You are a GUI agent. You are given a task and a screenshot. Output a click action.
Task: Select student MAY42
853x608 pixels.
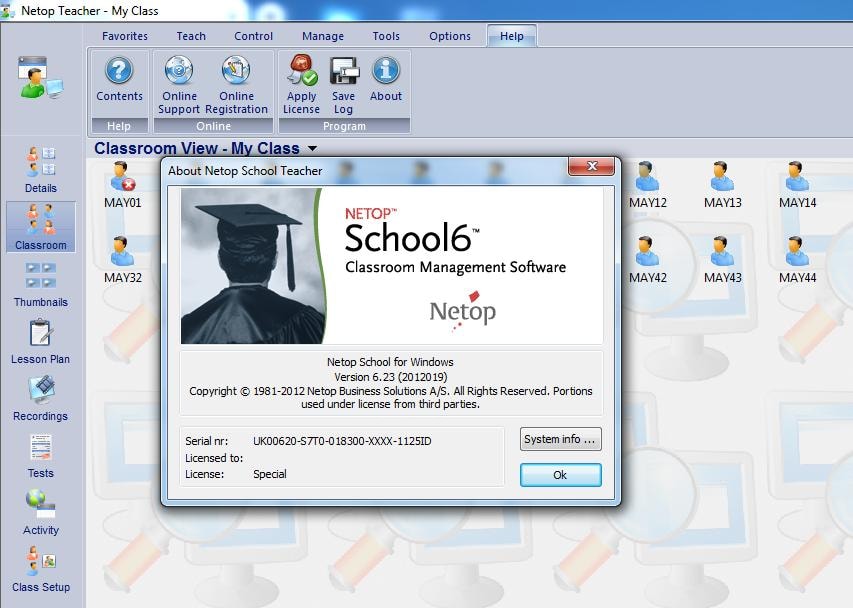point(648,260)
